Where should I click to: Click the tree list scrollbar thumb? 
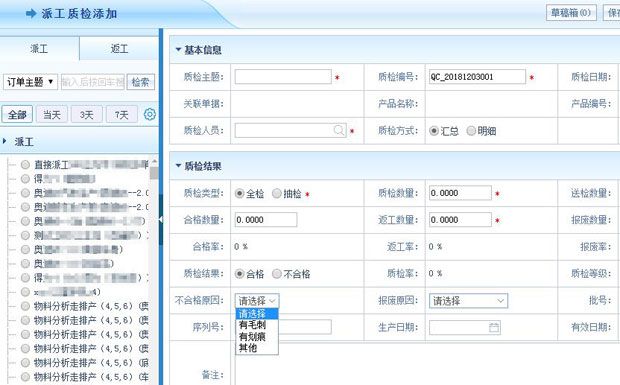pos(154,173)
